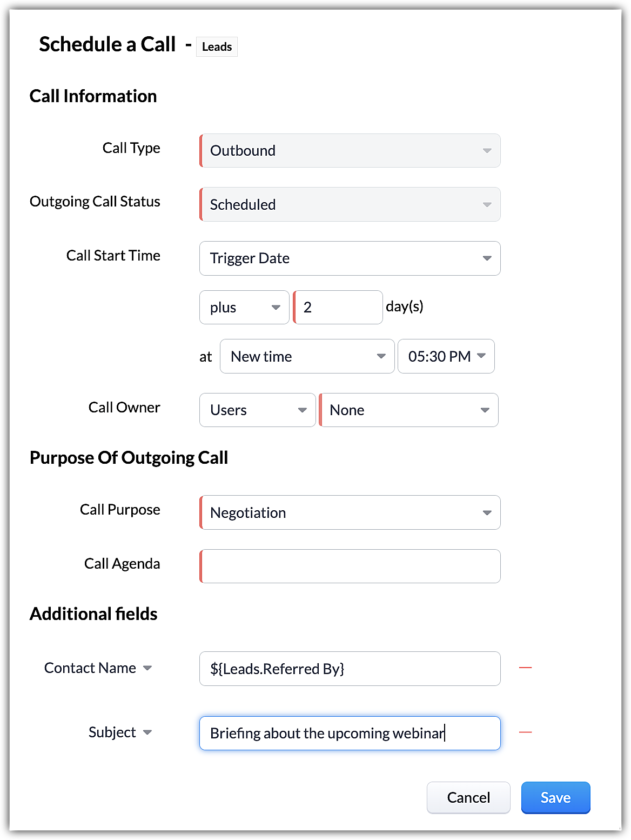Select a call owner from None dropdown
The height and width of the screenshot is (840, 631).
coord(408,410)
